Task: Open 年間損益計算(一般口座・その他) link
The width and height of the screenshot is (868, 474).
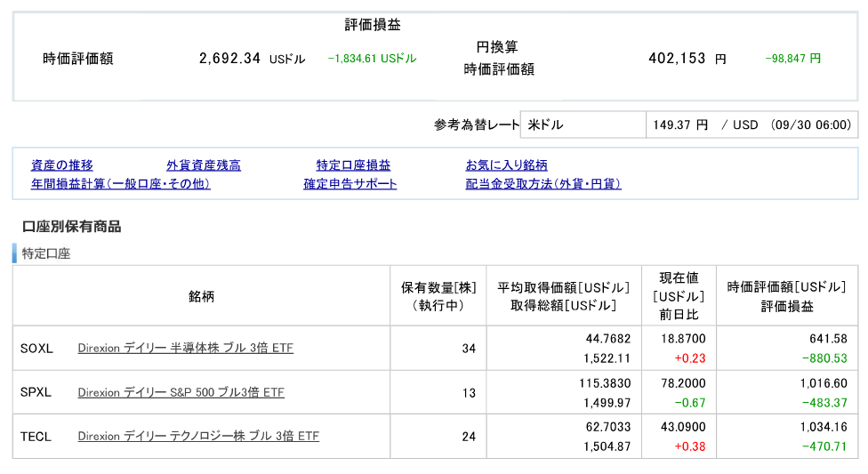Action: [121, 184]
